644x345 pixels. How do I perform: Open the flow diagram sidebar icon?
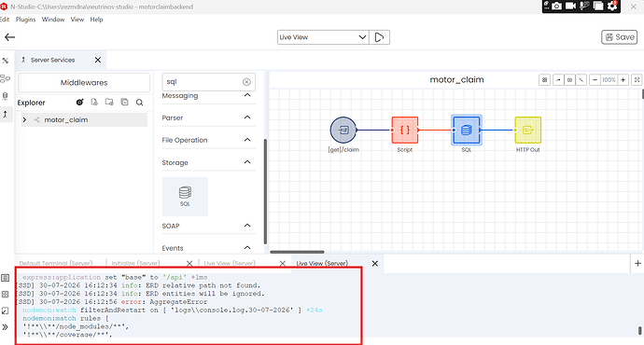tap(6, 78)
